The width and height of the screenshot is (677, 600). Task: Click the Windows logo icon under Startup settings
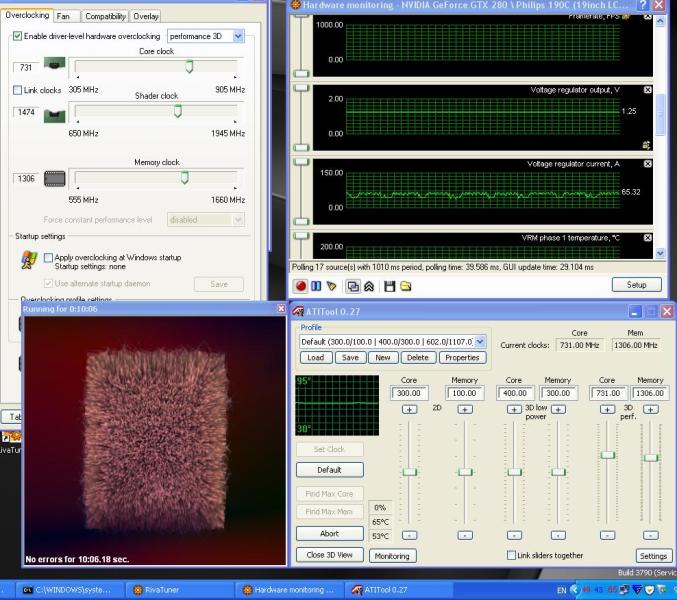29,260
